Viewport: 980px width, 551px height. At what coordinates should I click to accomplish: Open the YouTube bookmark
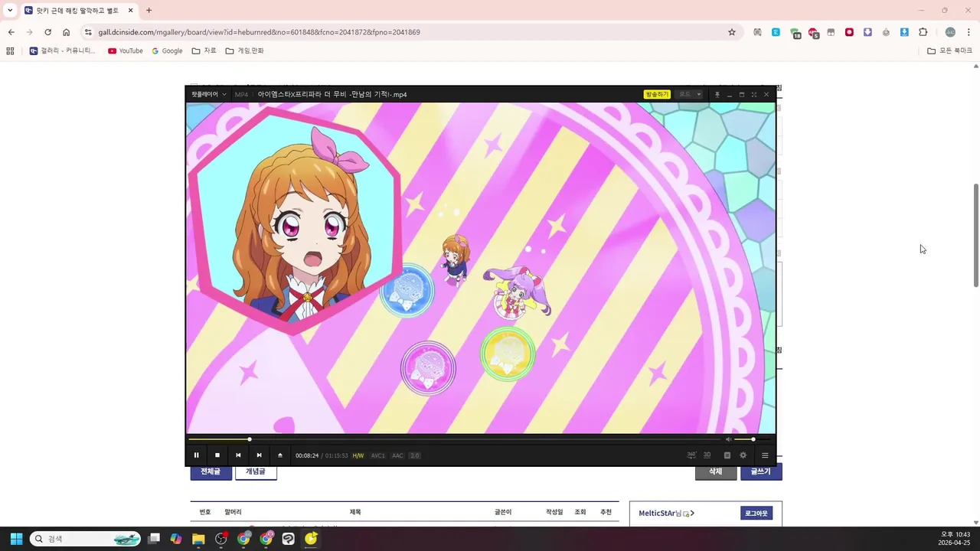pyautogui.click(x=126, y=51)
